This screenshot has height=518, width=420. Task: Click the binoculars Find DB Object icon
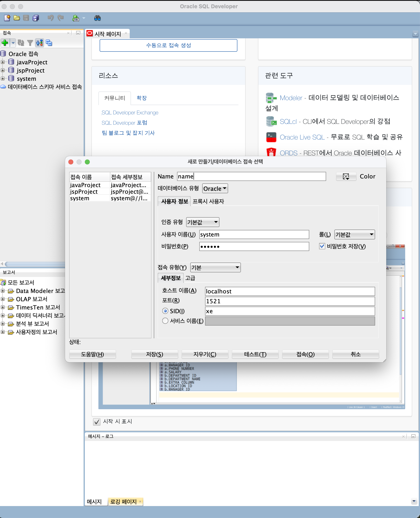coord(97,18)
